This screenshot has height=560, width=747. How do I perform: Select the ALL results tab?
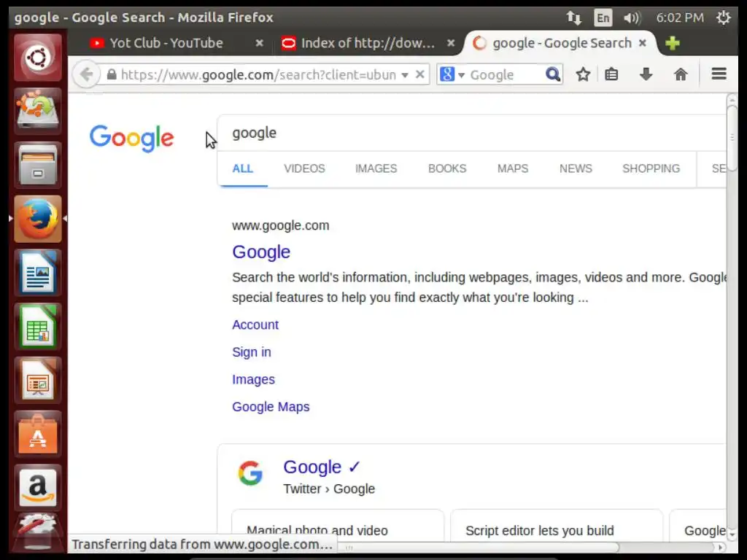[x=242, y=168]
